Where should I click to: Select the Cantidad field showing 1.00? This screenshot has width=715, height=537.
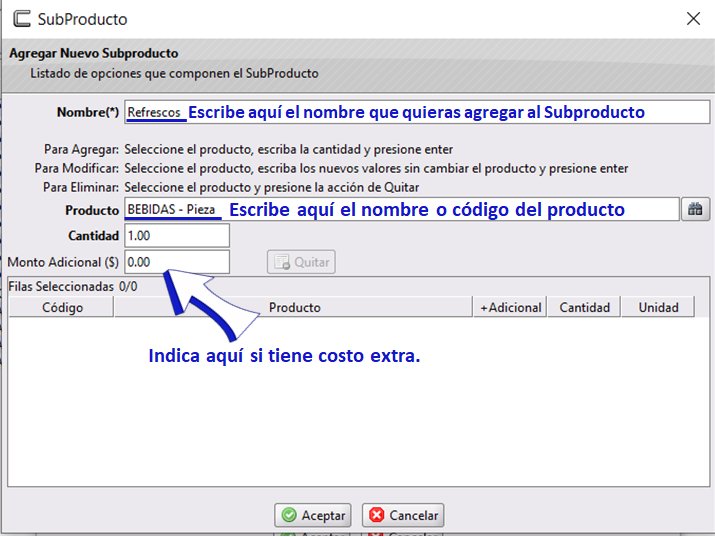click(177, 236)
